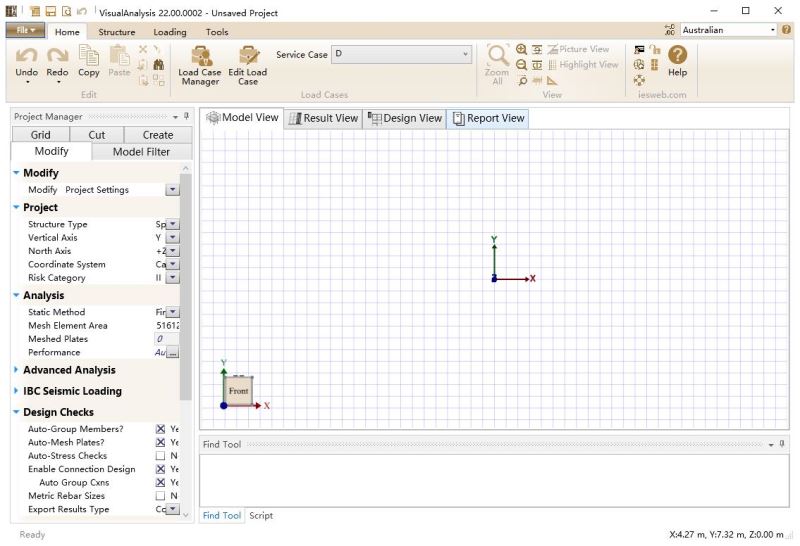Expand the IBC Seismic Loading section
The height and width of the screenshot is (546, 800).
tap(16, 391)
